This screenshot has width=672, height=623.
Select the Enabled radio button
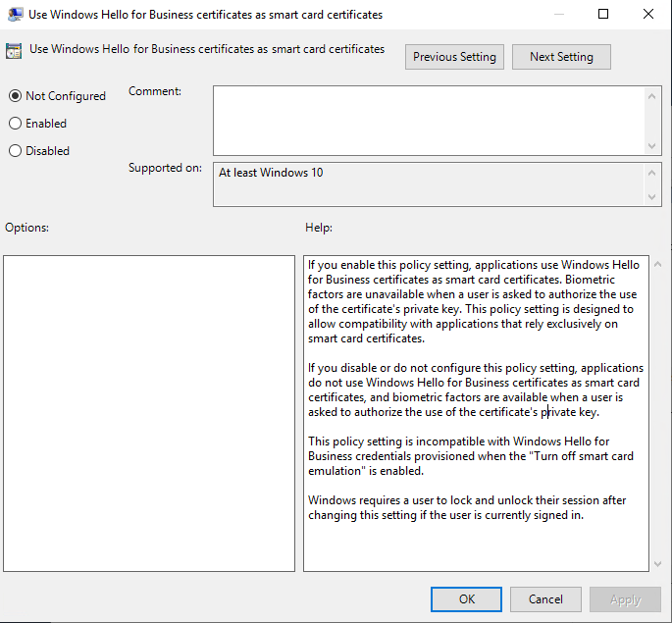15,124
